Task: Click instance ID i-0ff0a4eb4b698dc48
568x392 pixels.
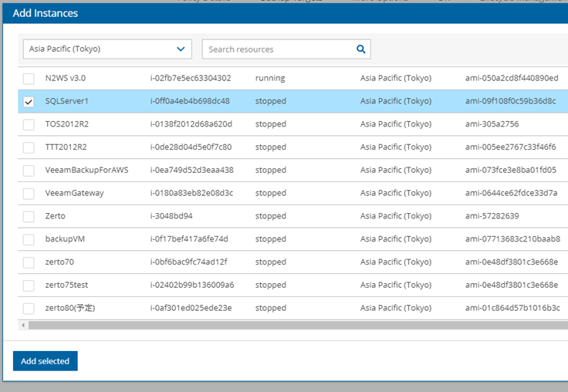Action: pos(190,101)
